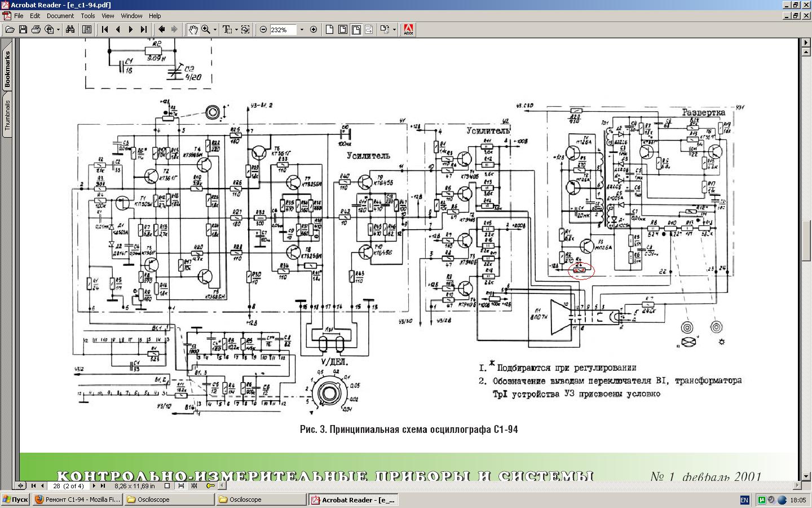This screenshot has width=812, height=508.
Task: Click the Пуск Start button
Action: coord(15,500)
